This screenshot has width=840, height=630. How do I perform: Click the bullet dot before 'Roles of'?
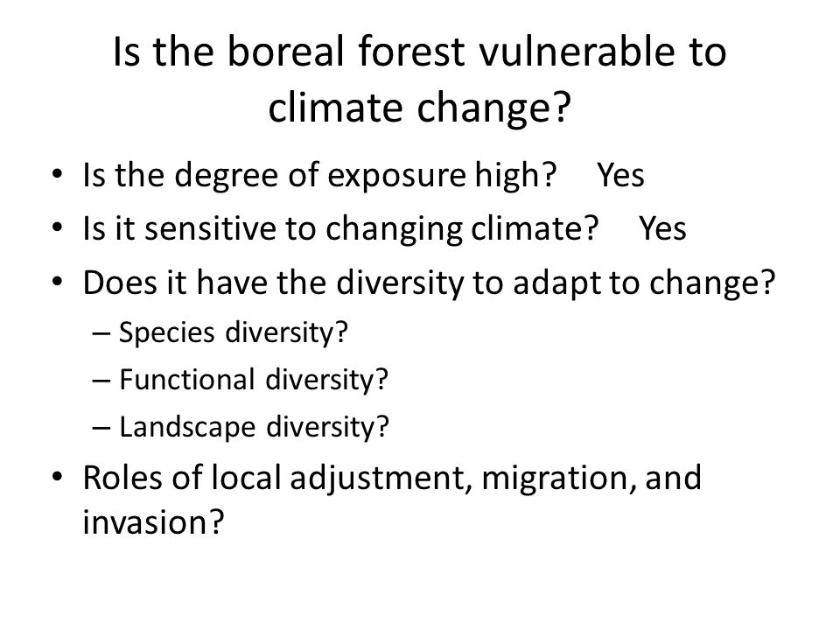tap(58, 477)
